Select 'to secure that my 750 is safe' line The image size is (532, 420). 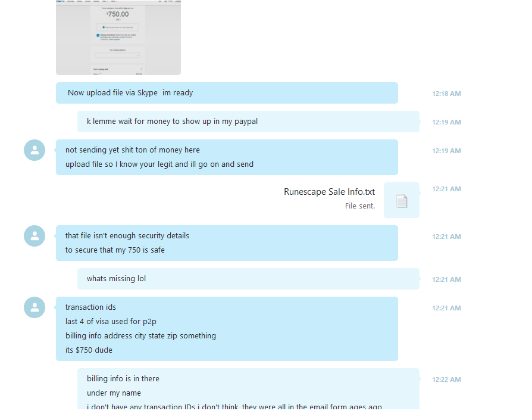click(x=115, y=250)
